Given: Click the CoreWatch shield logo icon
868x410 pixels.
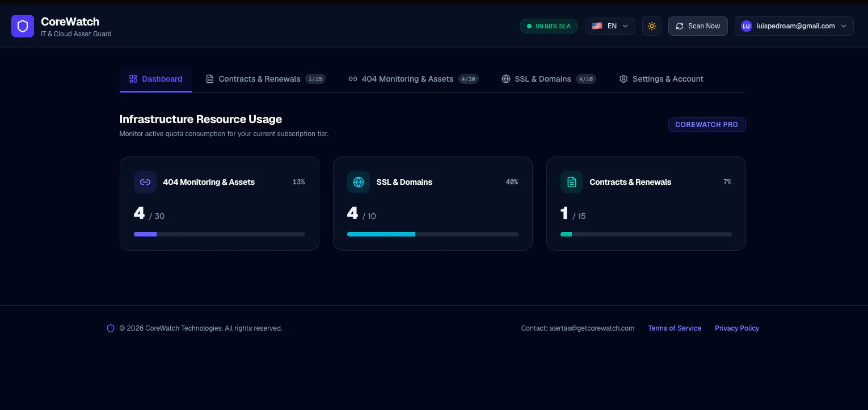Looking at the screenshot, I should [x=23, y=26].
